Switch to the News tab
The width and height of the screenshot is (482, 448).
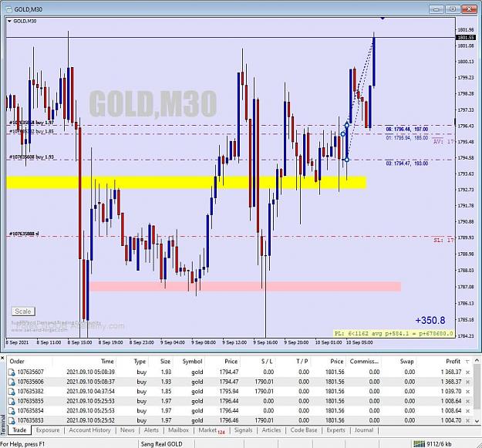coord(127,430)
